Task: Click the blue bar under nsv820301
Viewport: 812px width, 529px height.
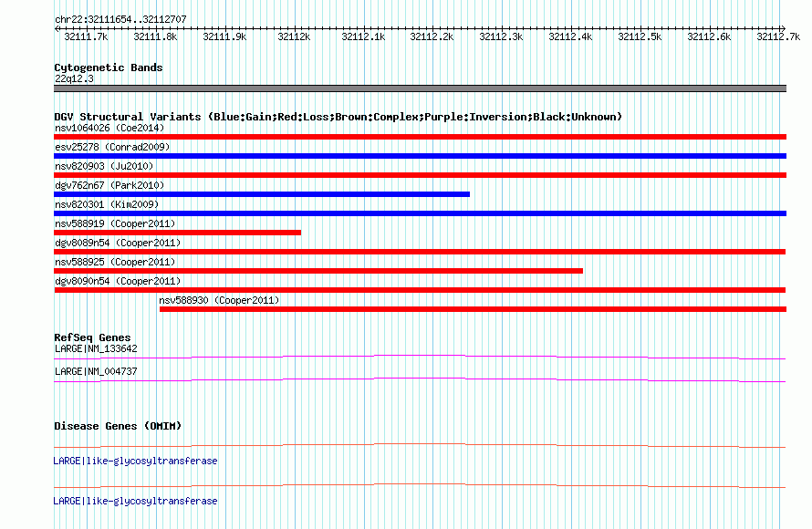Action: coord(420,213)
